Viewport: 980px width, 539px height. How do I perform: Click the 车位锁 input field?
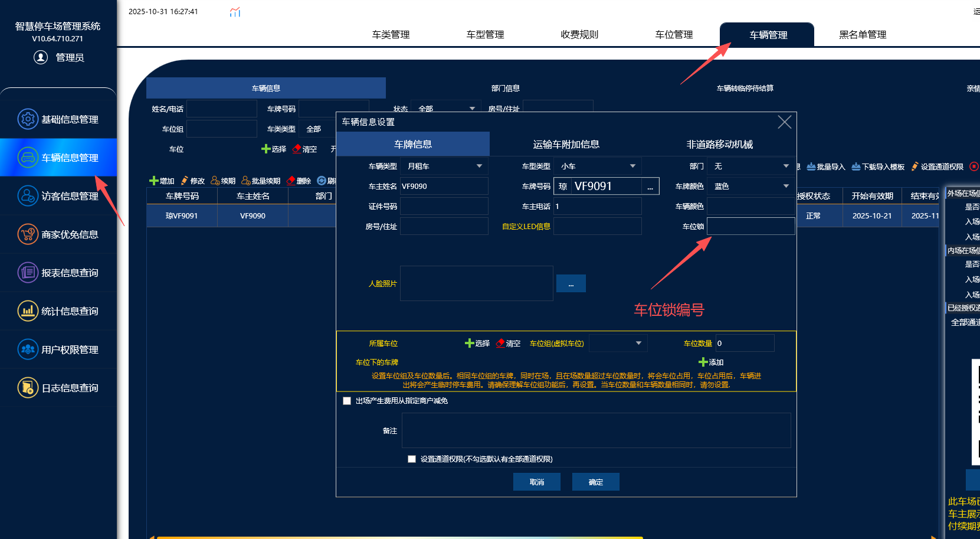(751, 226)
